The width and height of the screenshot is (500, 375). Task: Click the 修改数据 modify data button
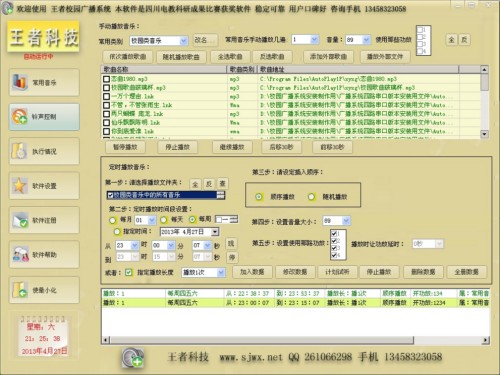[x=295, y=272]
